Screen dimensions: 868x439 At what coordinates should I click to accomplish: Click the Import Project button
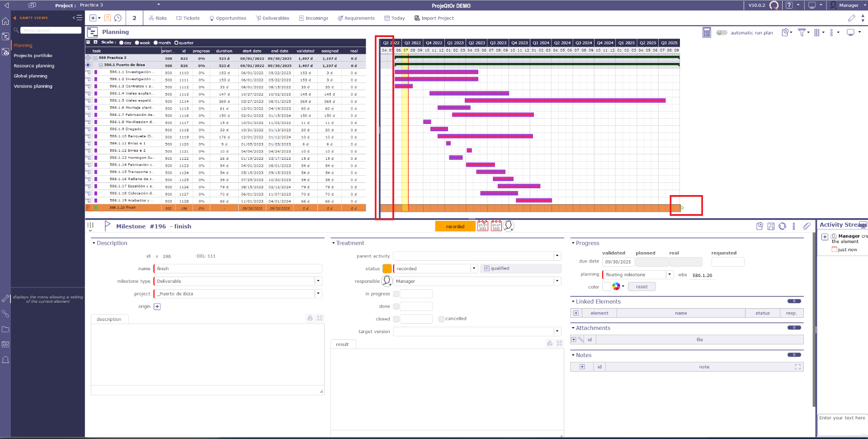434,18
